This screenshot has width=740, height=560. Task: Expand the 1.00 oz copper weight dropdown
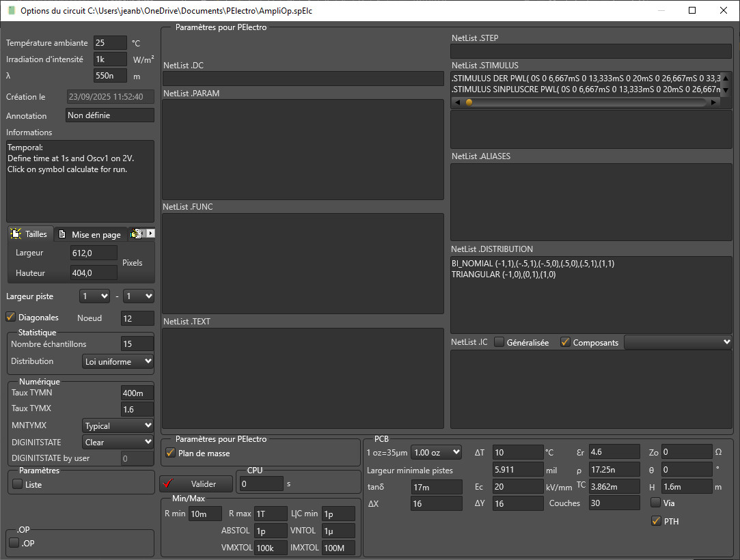tap(436, 452)
